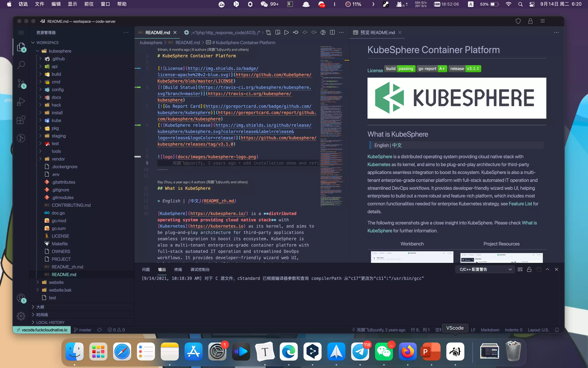Viewport: 588px width, 368px height.
Task: Open the Manage gear in the activity bar
Action: [x=21, y=316]
